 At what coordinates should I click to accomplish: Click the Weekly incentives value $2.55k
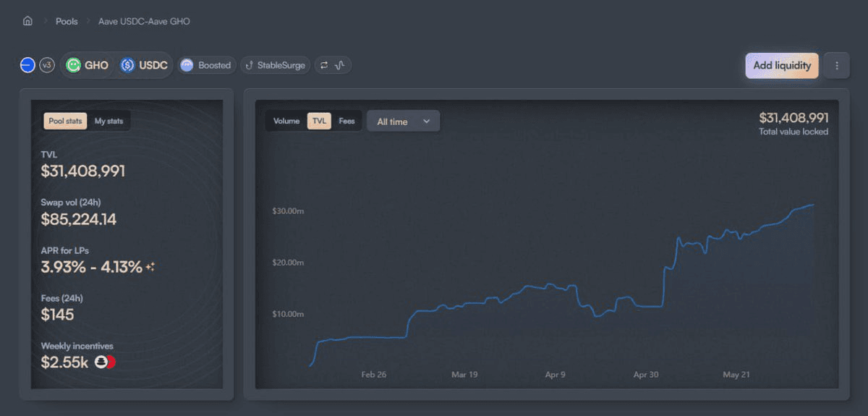pos(65,362)
